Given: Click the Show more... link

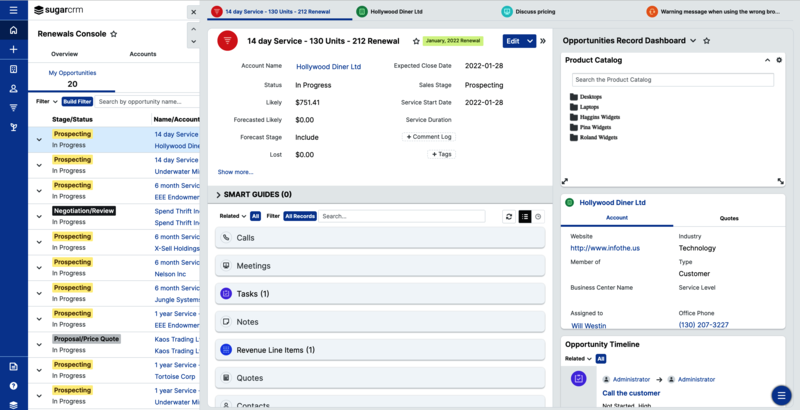Looking at the screenshot, I should [236, 172].
